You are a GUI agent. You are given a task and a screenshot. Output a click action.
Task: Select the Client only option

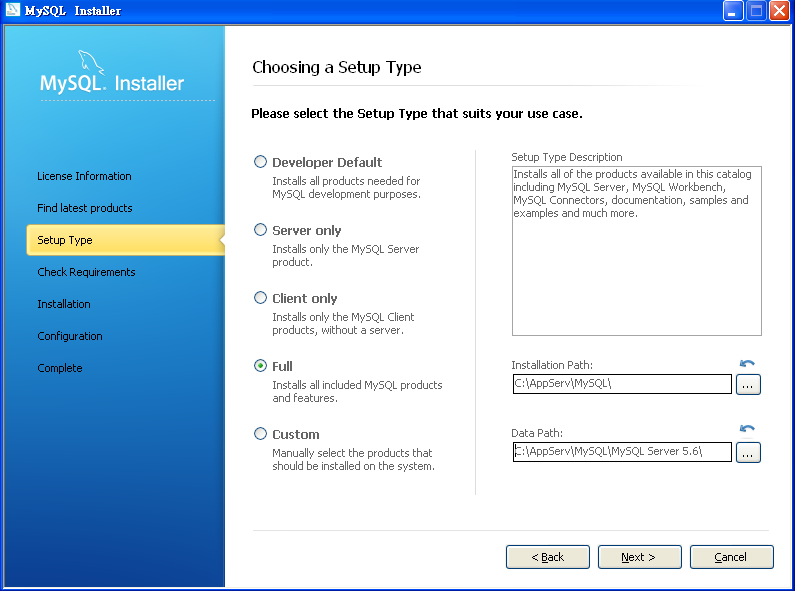point(260,298)
